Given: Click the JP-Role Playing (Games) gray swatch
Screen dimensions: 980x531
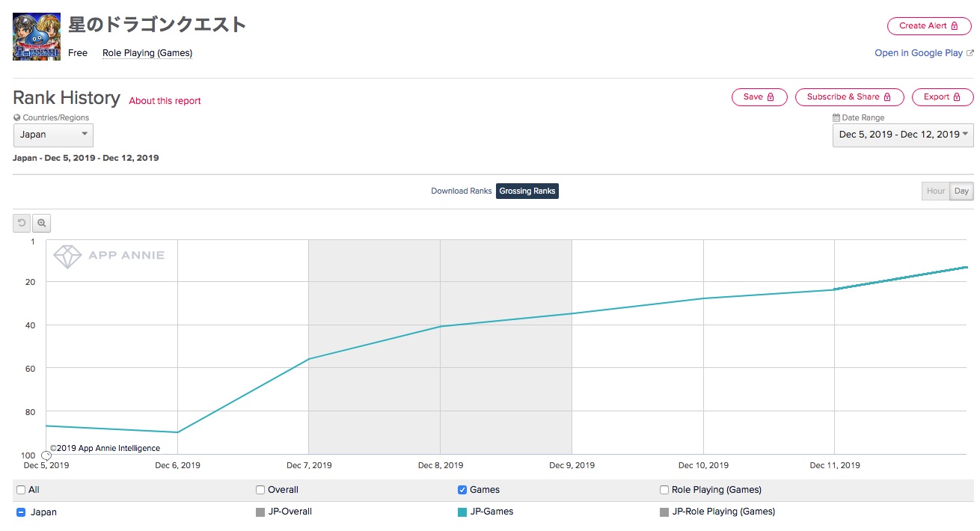Looking at the screenshot, I should tap(664, 512).
